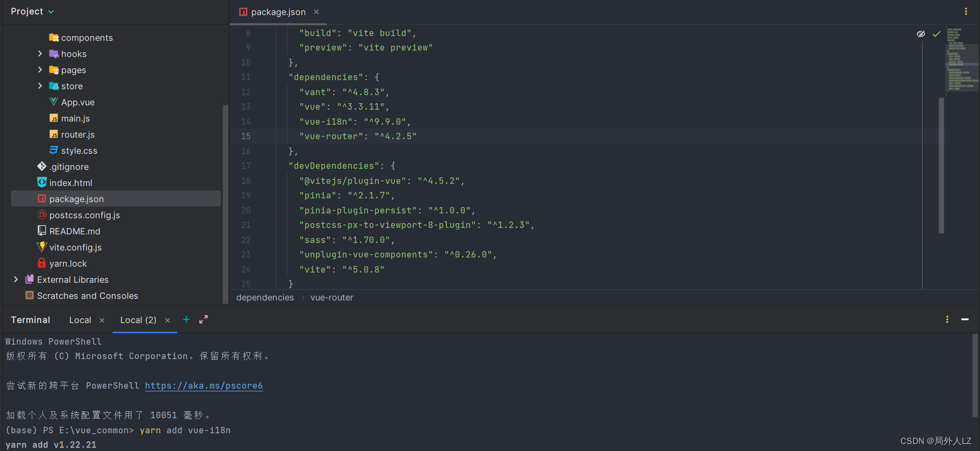
Task: Click the "@vitejs/plugin-vue" line
Action: click(382, 181)
